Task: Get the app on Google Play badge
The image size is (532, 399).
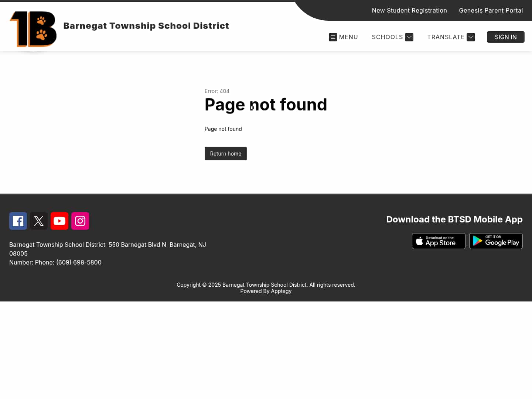Action: tap(496, 241)
